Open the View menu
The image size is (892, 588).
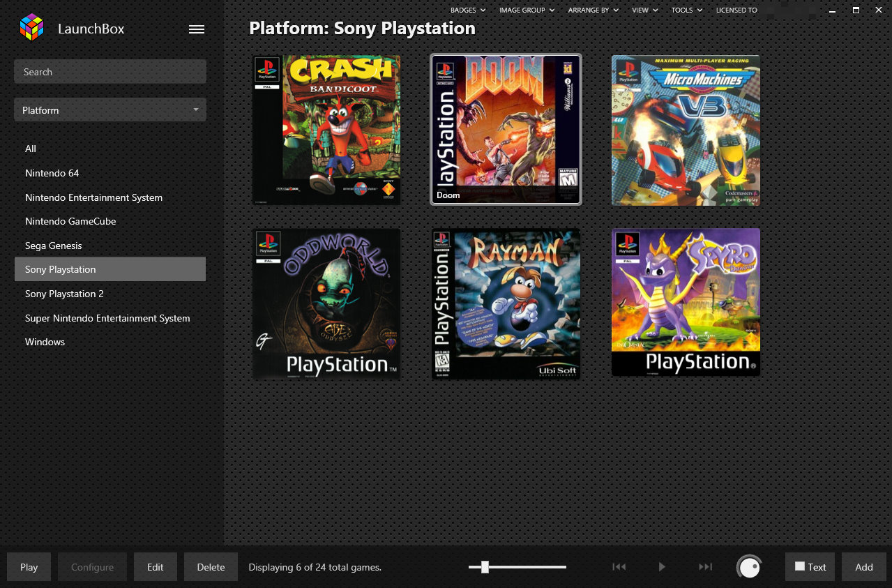click(644, 10)
